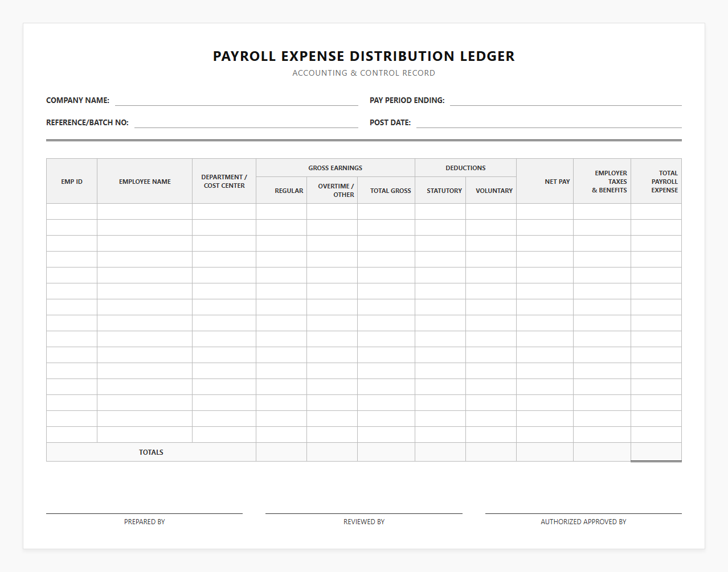Click the first row Department cell
The height and width of the screenshot is (572, 728).
click(224, 212)
